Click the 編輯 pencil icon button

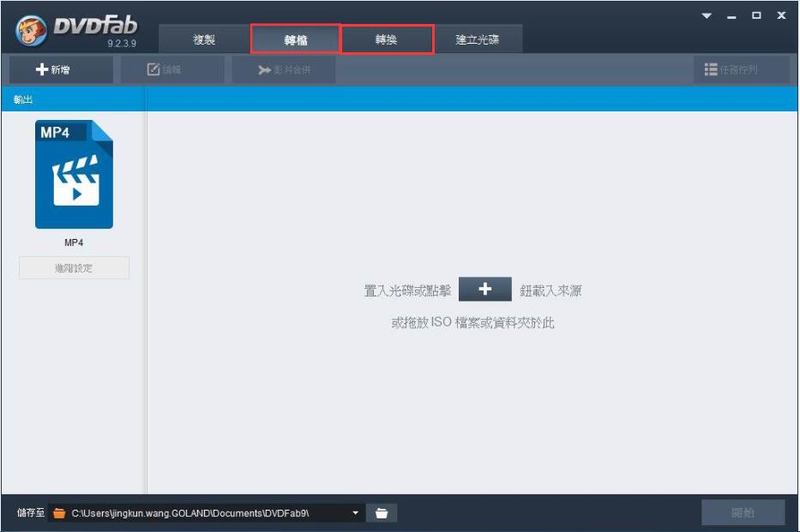click(x=165, y=70)
